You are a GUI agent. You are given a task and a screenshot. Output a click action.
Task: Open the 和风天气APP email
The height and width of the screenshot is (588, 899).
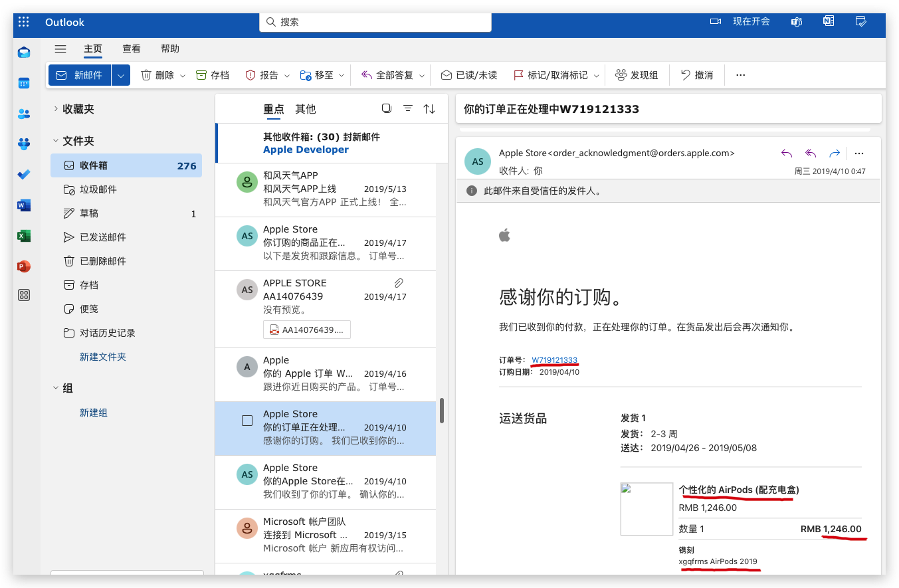[x=326, y=189]
